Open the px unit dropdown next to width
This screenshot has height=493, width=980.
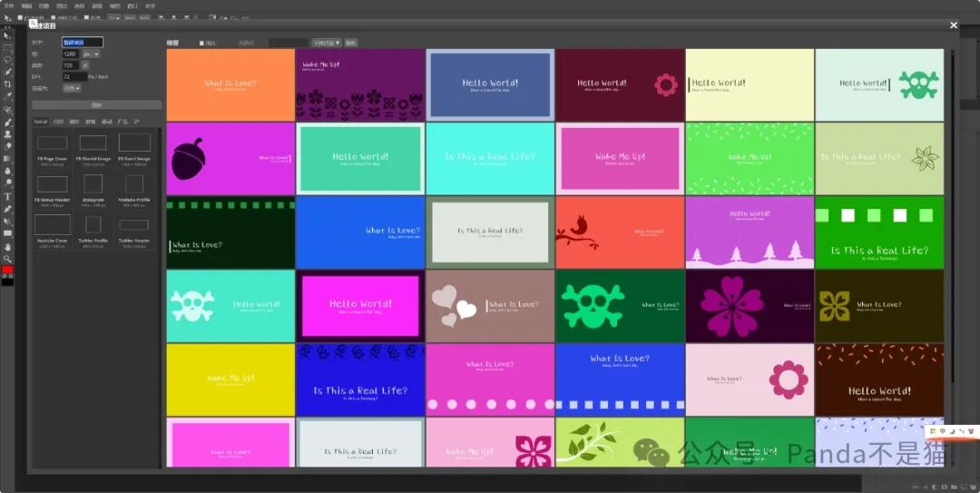92,54
